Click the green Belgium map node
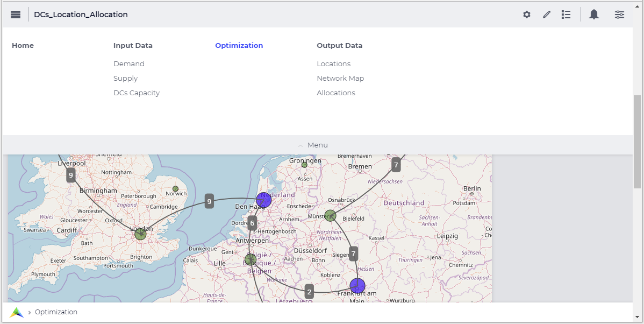This screenshot has height=324, width=644. point(251,260)
